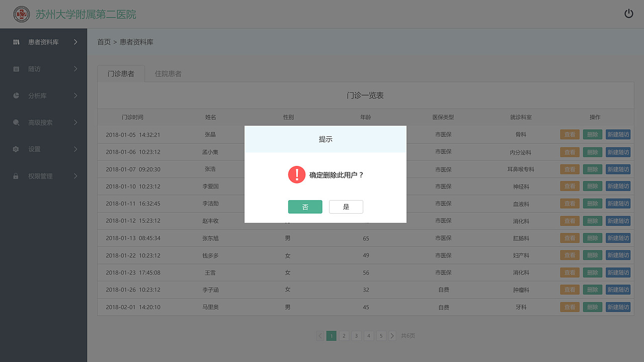Expand the 权限管理 sidebar chevron
Screen dimensions: 644x362
click(x=76, y=176)
